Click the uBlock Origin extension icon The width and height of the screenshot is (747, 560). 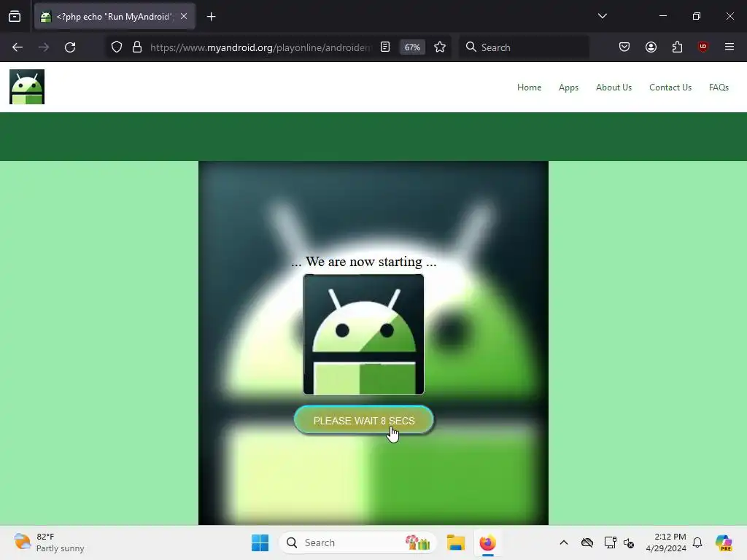click(703, 47)
